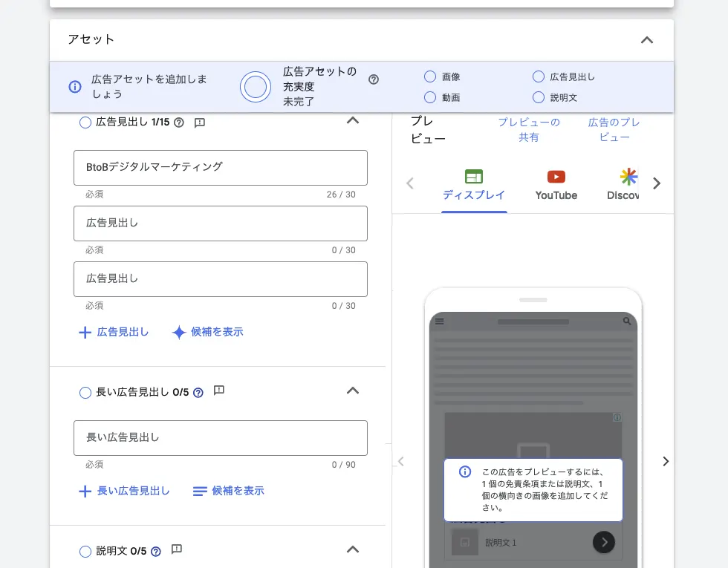Add another headline with + 広告見出し
Image resolution: width=728 pixels, height=568 pixels.
coord(114,333)
